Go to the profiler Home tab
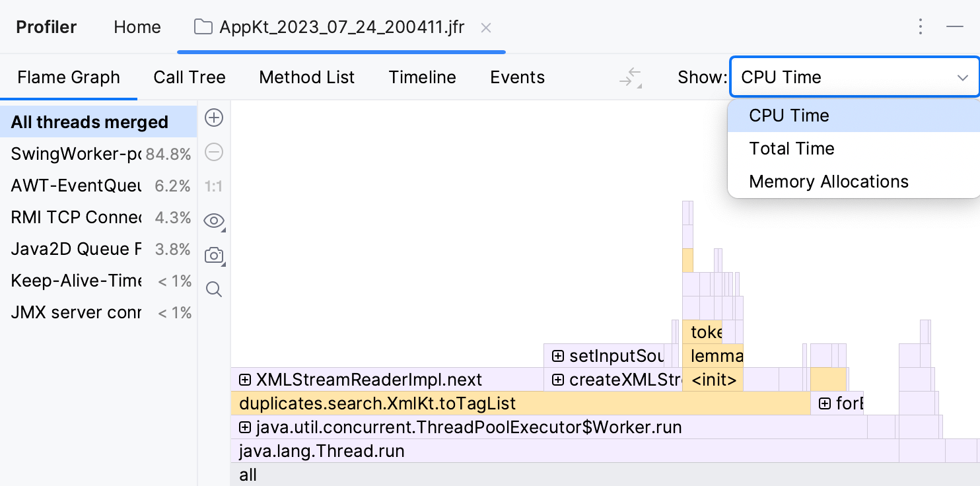This screenshot has width=980, height=486. (137, 26)
